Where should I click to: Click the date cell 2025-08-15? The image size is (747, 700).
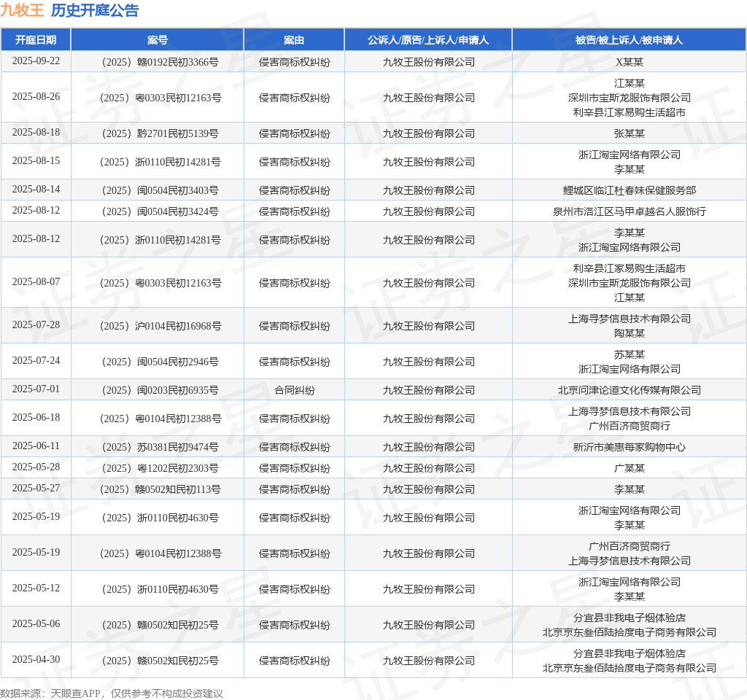click(36, 161)
